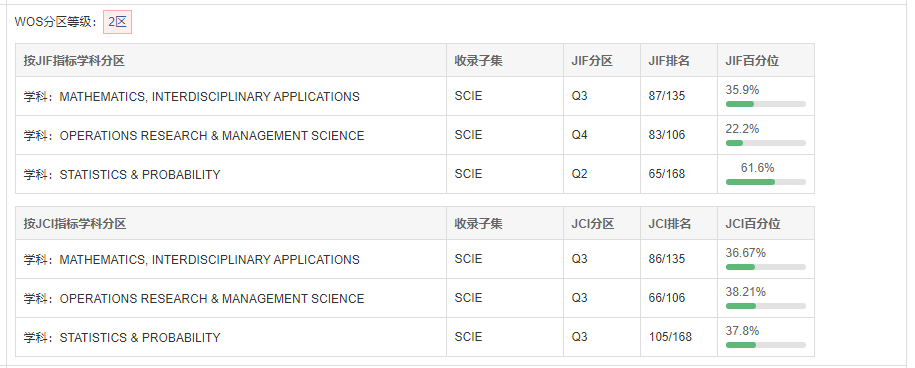Click the JIF排名 value 87/135
Screen dimensions: 915x368
[x=666, y=96]
